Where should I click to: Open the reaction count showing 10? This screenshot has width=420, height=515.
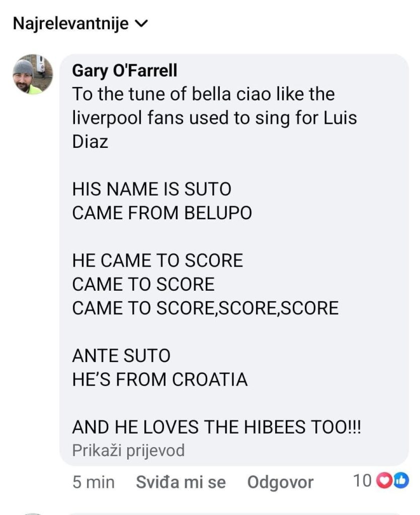tap(362, 481)
